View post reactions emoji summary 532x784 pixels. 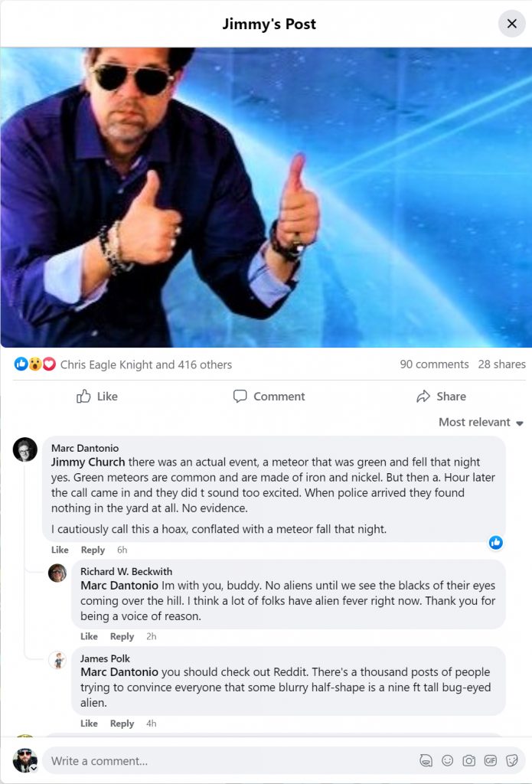[x=35, y=364]
